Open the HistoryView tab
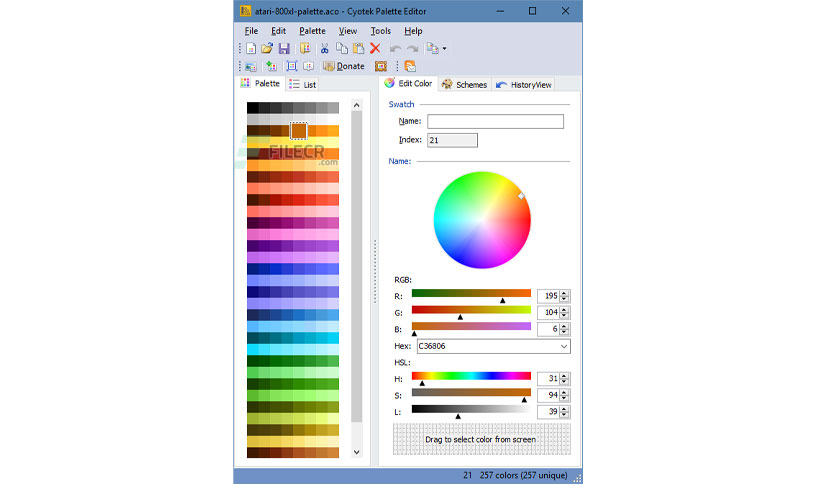 tap(524, 85)
